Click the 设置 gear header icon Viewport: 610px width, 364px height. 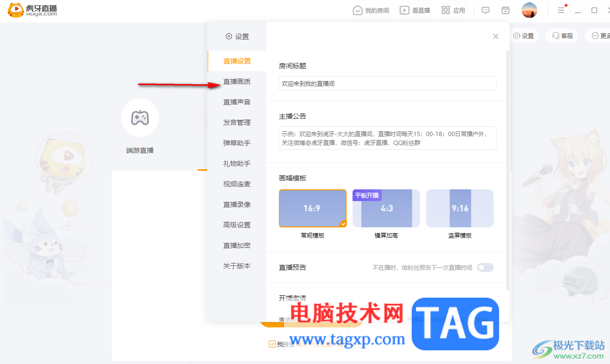(x=228, y=37)
